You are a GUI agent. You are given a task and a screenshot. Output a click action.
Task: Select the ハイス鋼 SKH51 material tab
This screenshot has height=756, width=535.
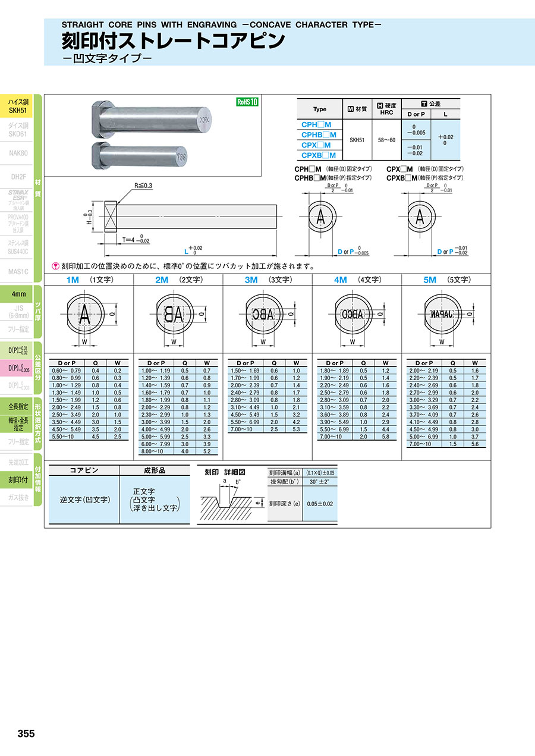17,106
